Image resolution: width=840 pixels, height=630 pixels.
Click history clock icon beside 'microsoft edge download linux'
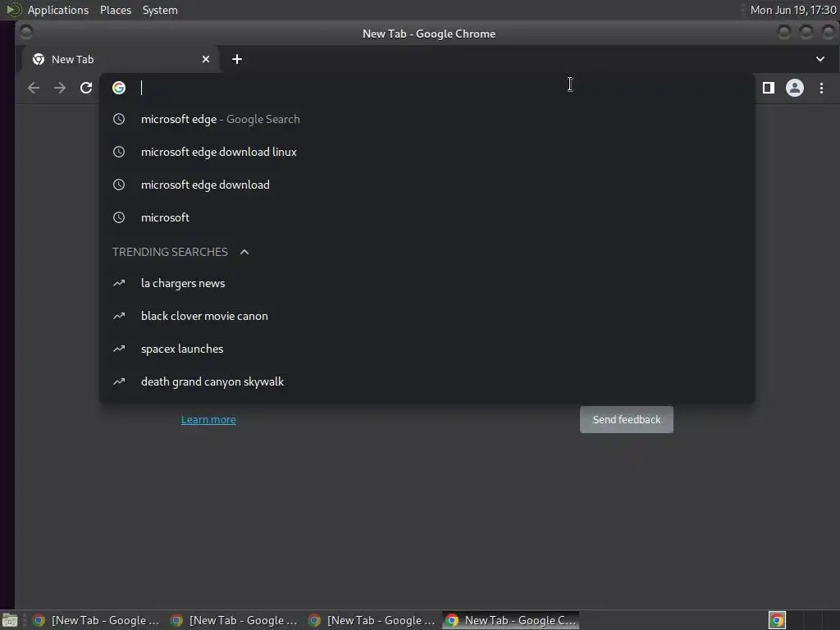(119, 152)
